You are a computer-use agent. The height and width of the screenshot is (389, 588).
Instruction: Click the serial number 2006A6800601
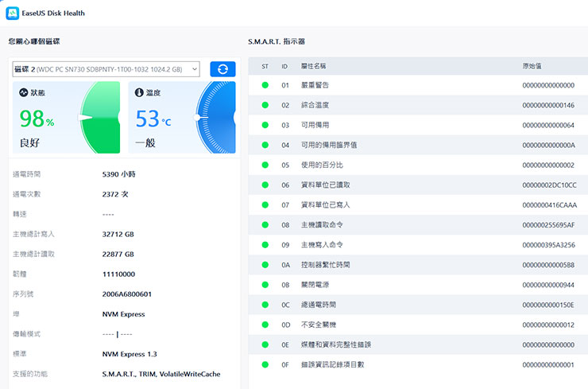tap(127, 294)
